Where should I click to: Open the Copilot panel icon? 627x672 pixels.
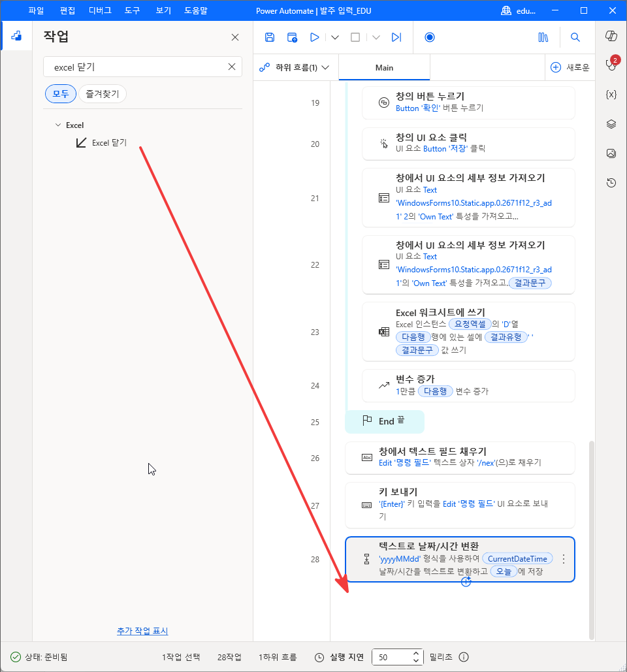click(x=611, y=36)
